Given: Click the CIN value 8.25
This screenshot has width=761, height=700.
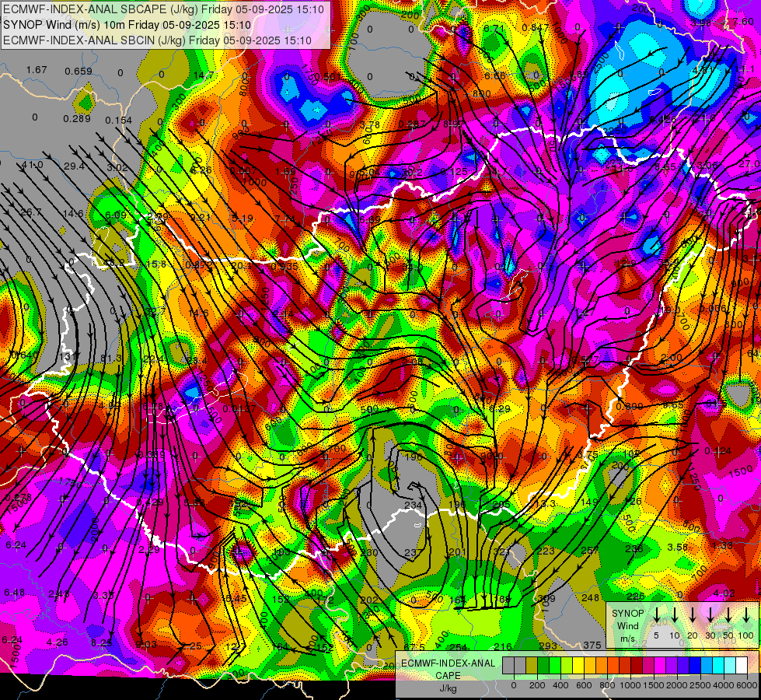Looking at the screenshot, I should pyautogui.click(x=101, y=642).
